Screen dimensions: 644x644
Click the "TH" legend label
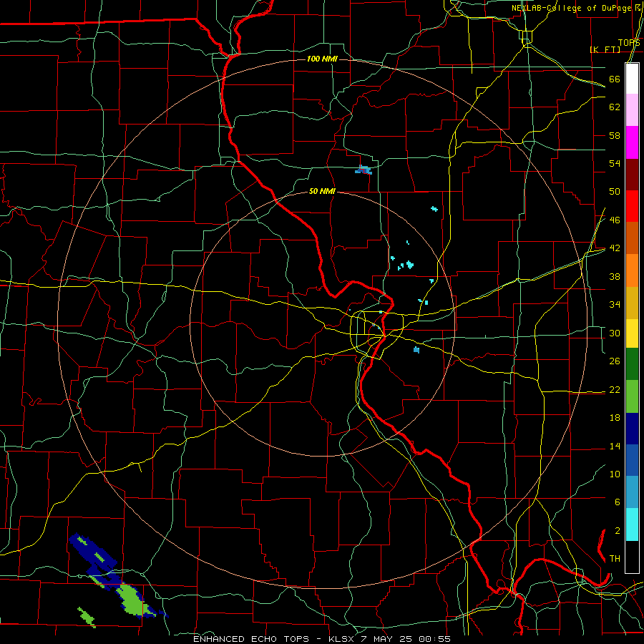pos(615,559)
